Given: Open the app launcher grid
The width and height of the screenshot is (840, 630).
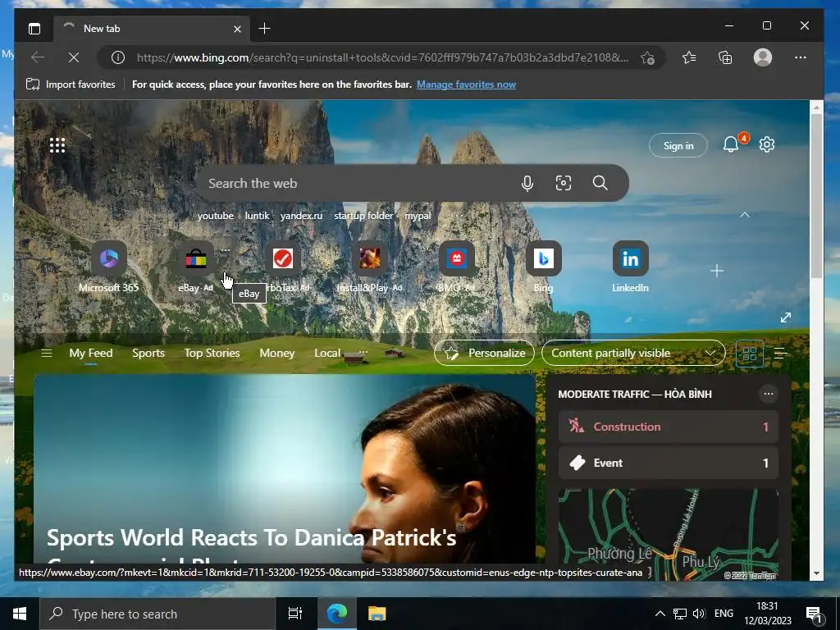Looking at the screenshot, I should (57, 145).
